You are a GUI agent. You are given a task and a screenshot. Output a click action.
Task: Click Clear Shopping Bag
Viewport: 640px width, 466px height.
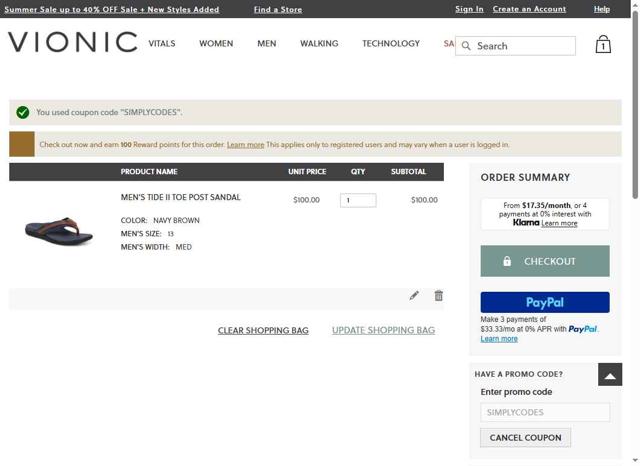coord(263,331)
